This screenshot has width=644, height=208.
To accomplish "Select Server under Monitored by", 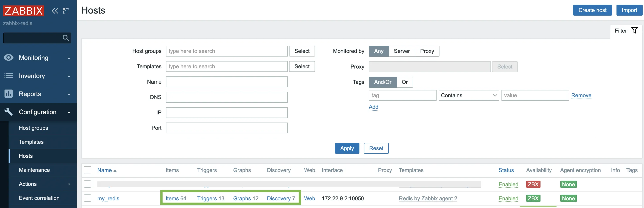I will coord(402,51).
